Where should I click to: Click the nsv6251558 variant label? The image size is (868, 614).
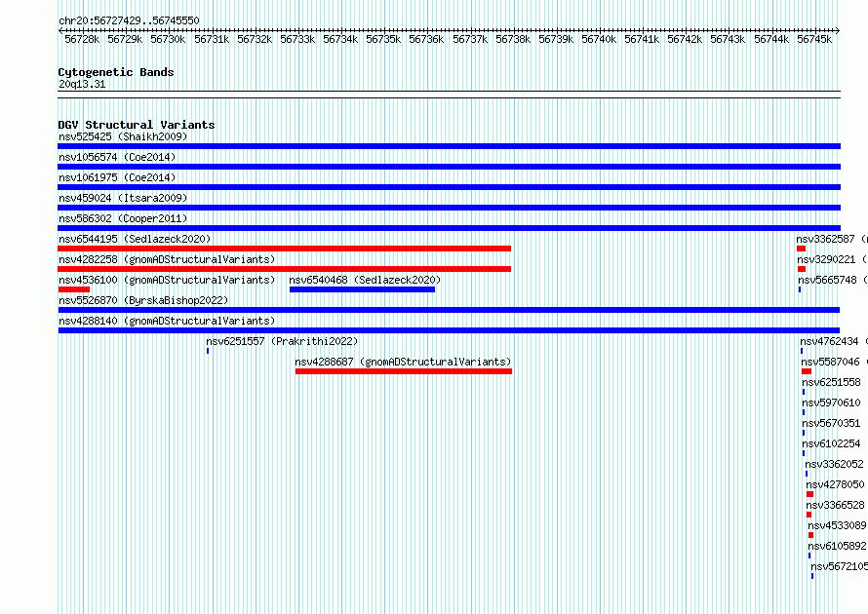coord(832,382)
